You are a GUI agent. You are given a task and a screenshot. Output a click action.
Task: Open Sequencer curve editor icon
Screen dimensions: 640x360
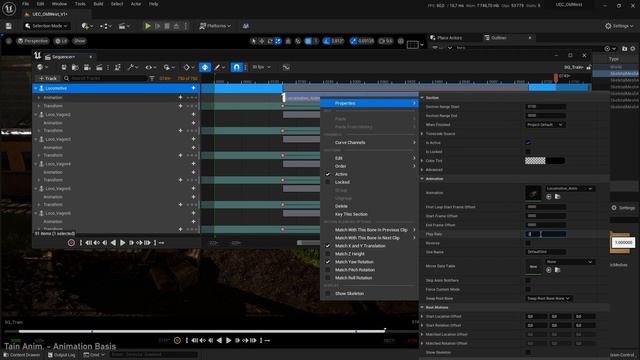coord(286,67)
